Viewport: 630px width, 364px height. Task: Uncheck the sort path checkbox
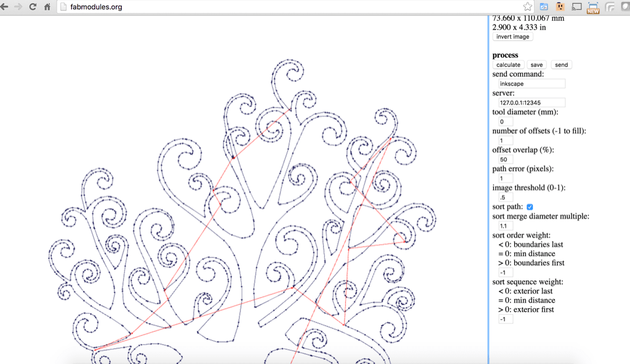coord(530,207)
